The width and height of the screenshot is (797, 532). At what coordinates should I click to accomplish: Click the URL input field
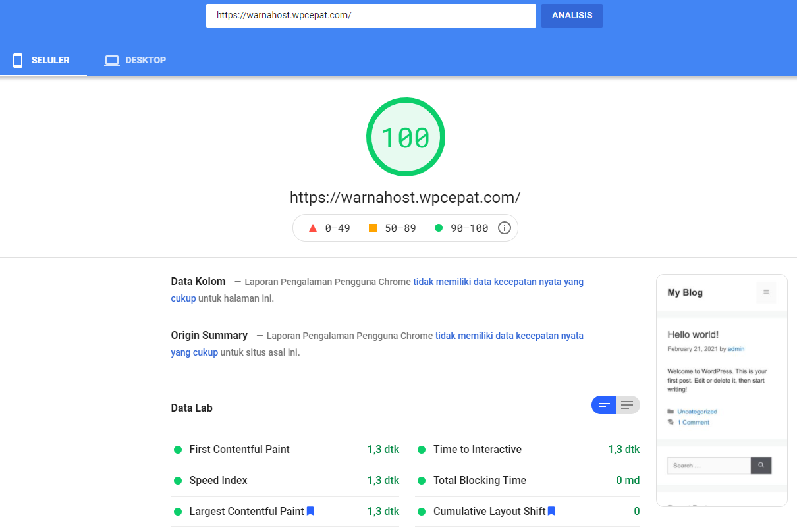tap(371, 16)
